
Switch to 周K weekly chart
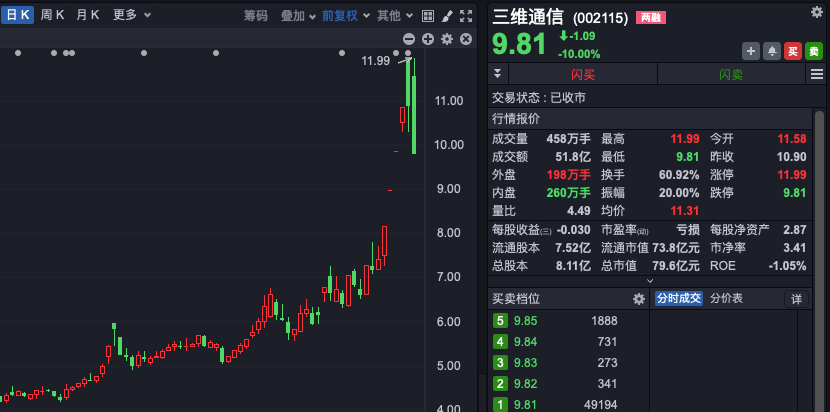click(x=52, y=15)
